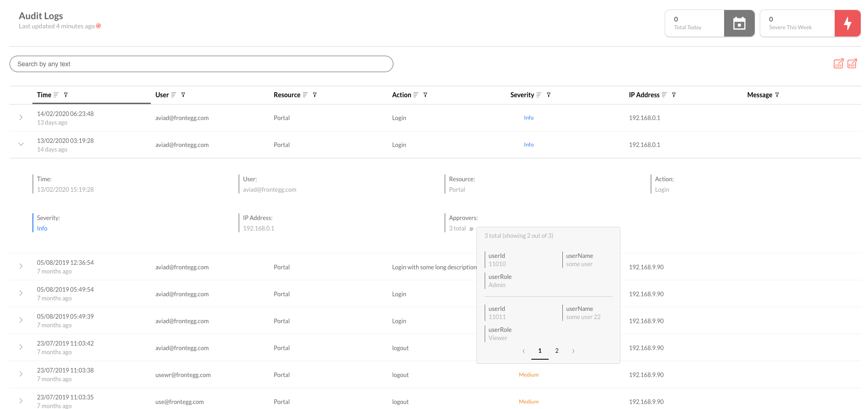Click the lightning icon on Severe This Week
This screenshot has width=868, height=409.
[847, 23]
